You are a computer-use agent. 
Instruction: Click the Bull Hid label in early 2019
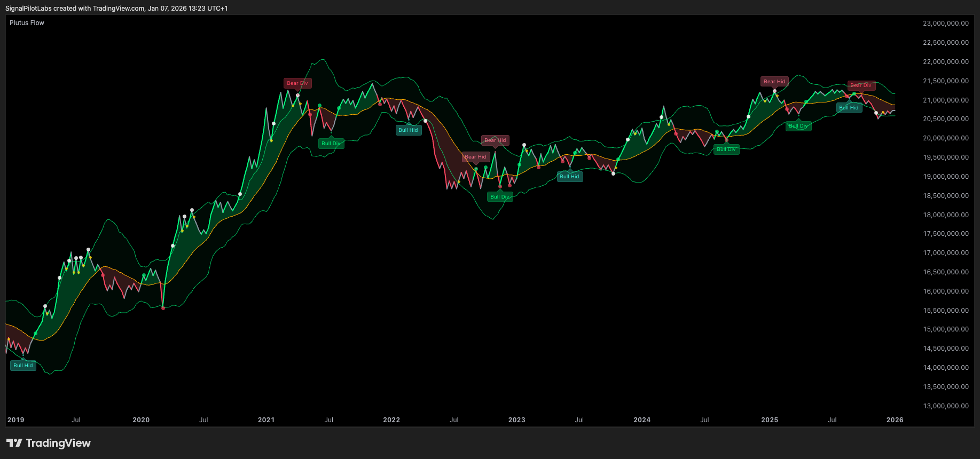23,366
